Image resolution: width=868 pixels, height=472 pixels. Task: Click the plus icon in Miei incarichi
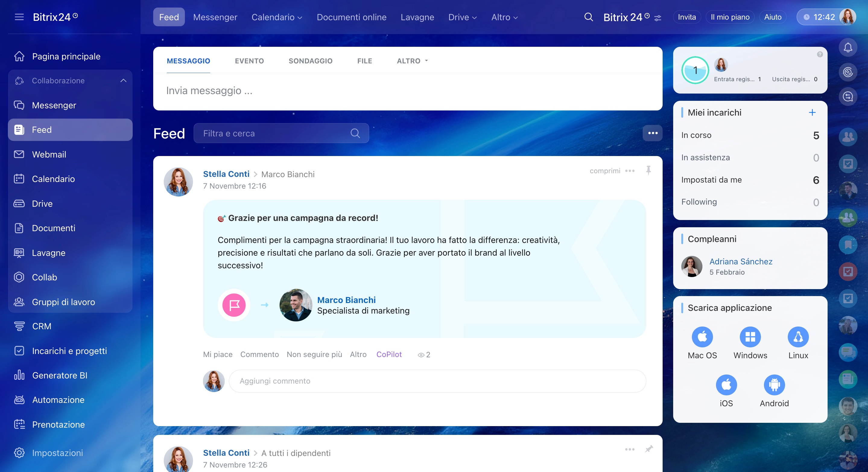point(812,113)
